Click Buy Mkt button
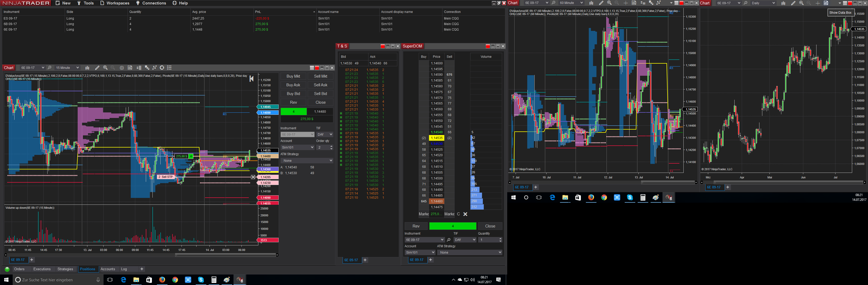Image resolution: width=868 pixels, height=285 pixels. click(293, 76)
